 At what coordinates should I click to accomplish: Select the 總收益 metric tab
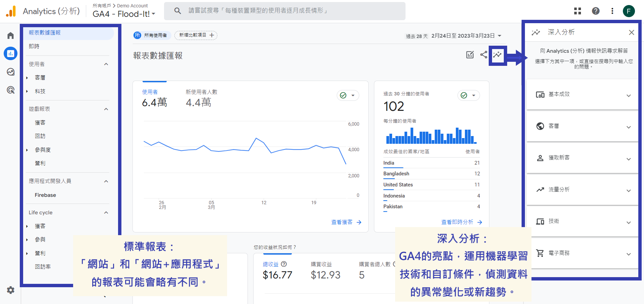[x=277, y=271]
